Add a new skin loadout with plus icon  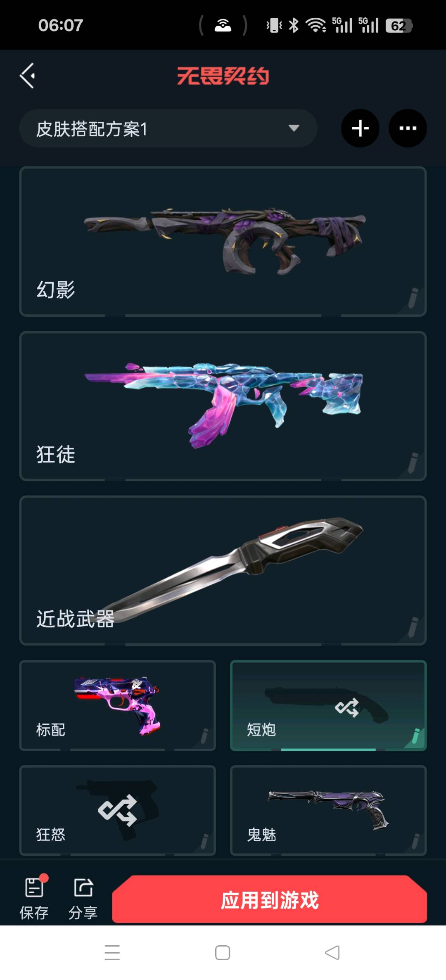[360, 128]
